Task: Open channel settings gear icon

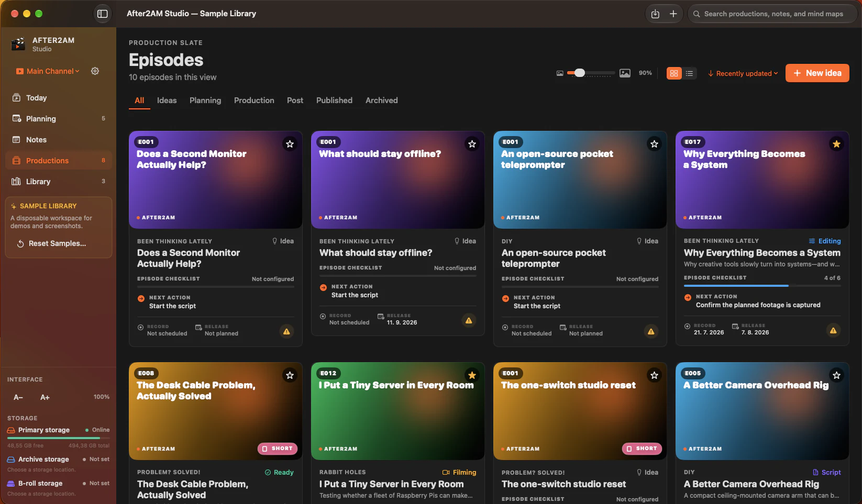Action: point(95,71)
